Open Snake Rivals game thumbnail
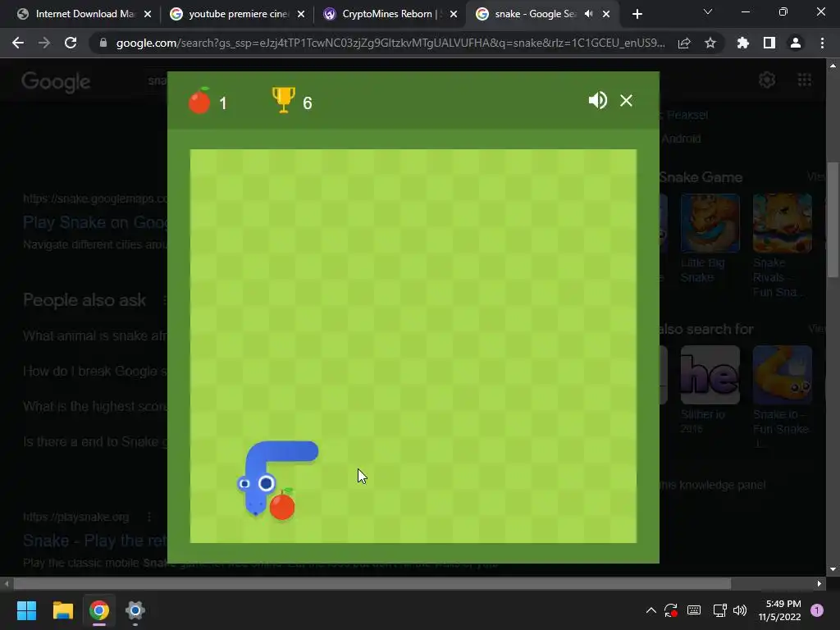840x630 pixels. (782, 223)
